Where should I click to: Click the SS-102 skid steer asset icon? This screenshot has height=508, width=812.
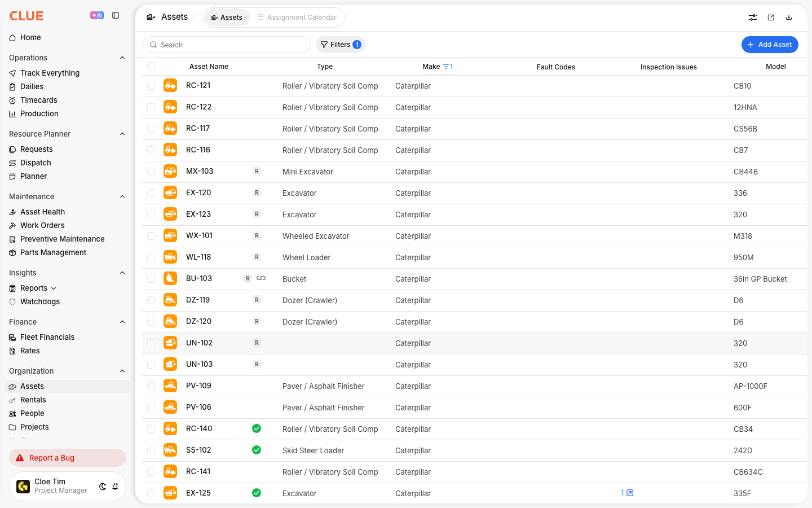[170, 450]
